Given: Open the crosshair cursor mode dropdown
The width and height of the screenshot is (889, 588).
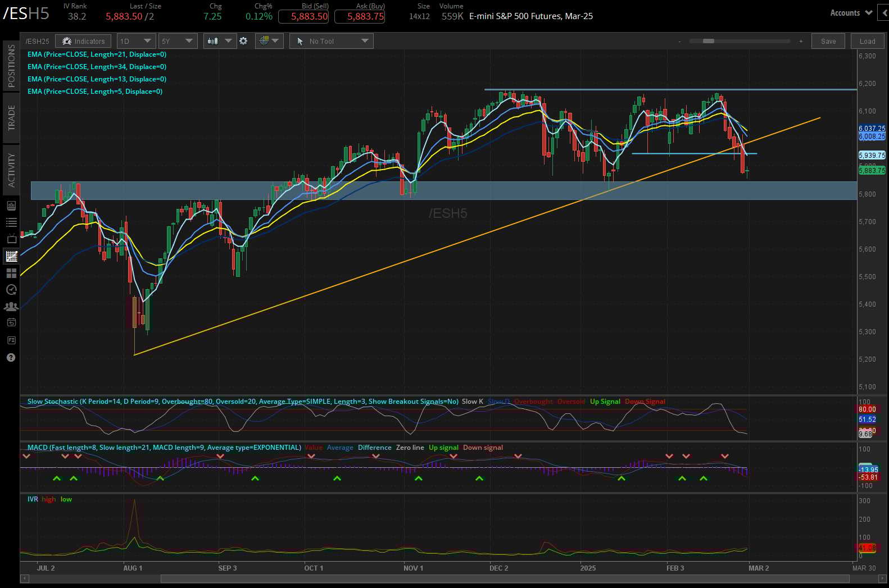Looking at the screenshot, I should pos(269,41).
